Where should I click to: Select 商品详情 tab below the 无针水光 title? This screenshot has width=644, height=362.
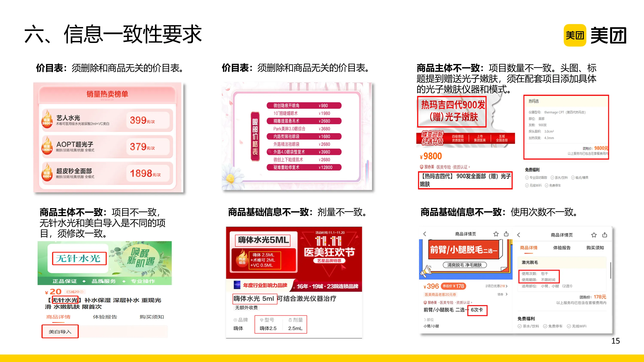59,317
